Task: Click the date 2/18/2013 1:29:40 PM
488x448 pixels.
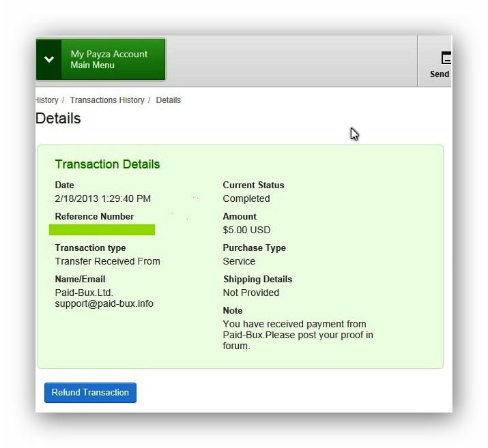Action: 102,198
